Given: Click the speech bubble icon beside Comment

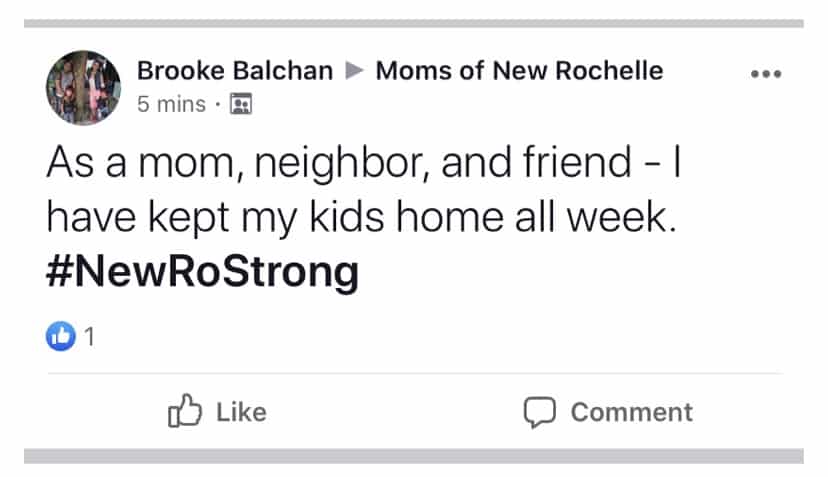Looking at the screenshot, I should pos(540,412).
